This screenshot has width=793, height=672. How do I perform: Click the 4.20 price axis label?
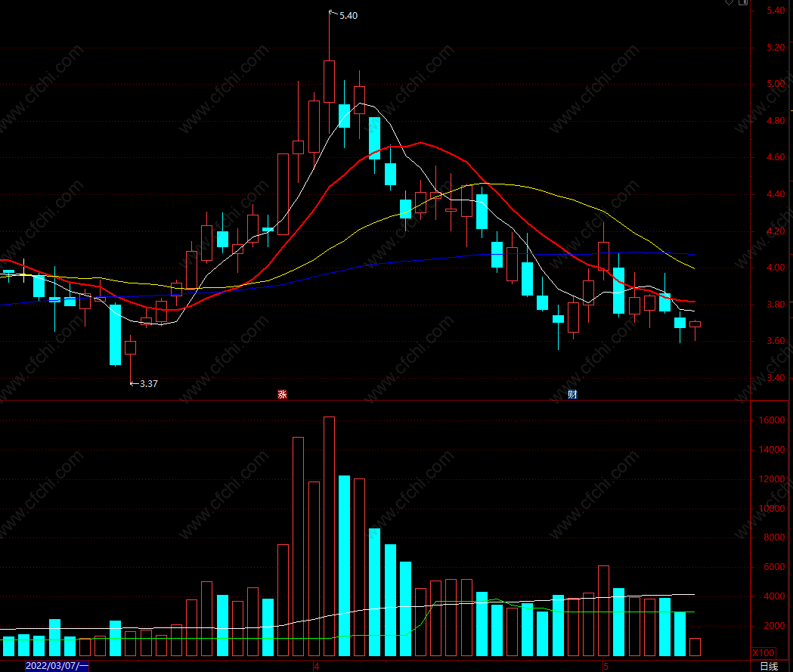776,231
